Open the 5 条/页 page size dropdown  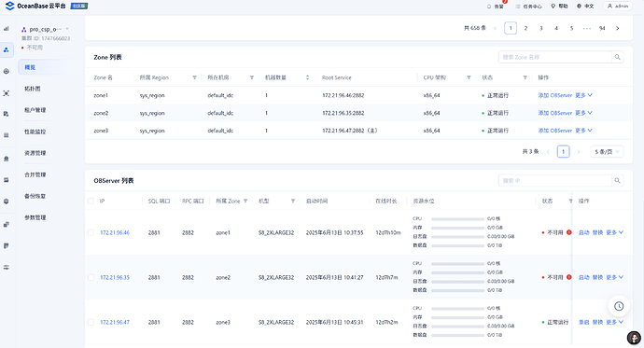coord(607,151)
